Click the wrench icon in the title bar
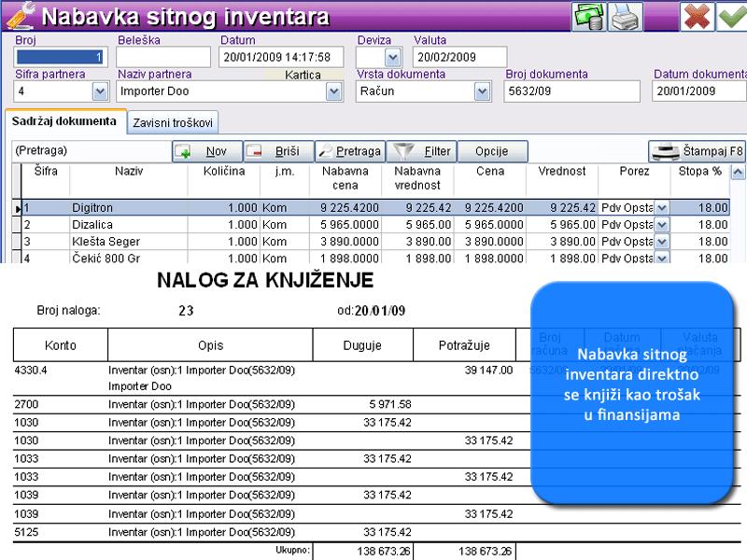The width and height of the screenshot is (747, 560). 21,16
